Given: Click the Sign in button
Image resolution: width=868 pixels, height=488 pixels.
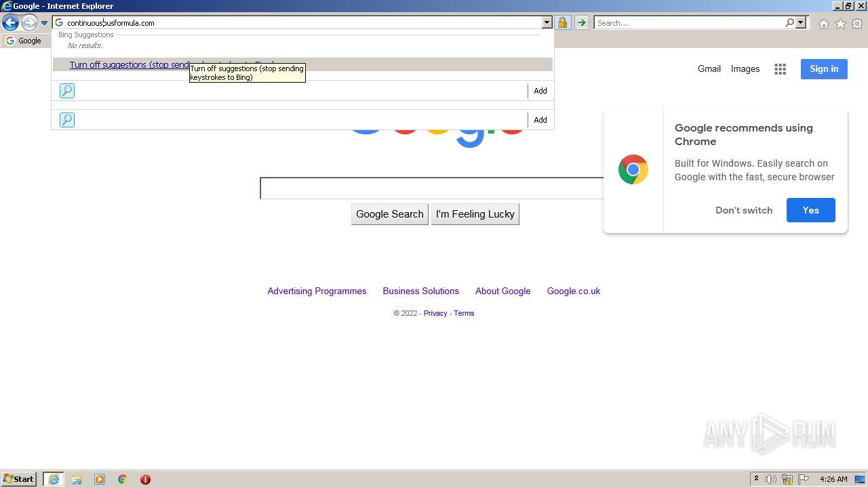Looking at the screenshot, I should (824, 68).
